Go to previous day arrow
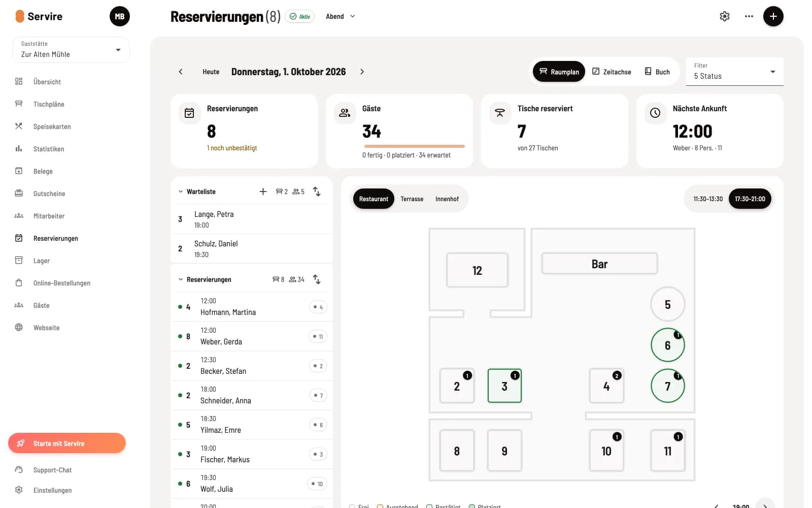This screenshot has height=508, width=812. click(181, 72)
